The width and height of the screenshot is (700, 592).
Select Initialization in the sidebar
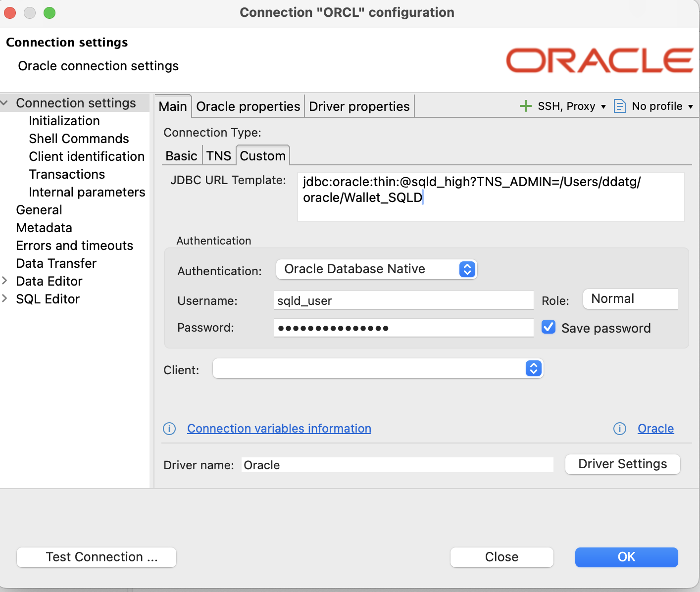click(x=64, y=121)
